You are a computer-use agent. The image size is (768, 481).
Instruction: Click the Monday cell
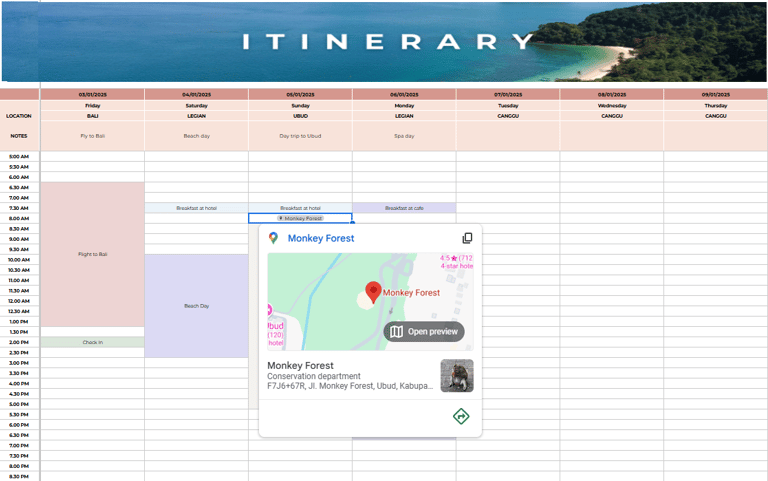coord(404,105)
